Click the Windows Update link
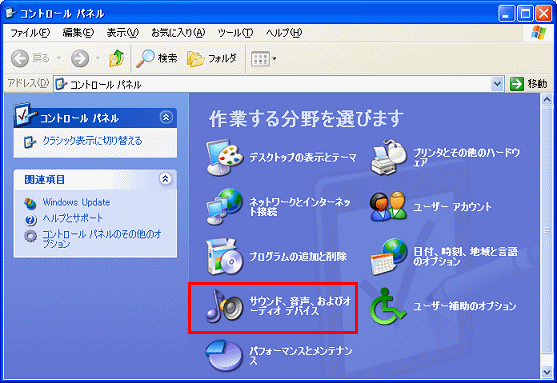The image size is (557, 383). pos(76,202)
